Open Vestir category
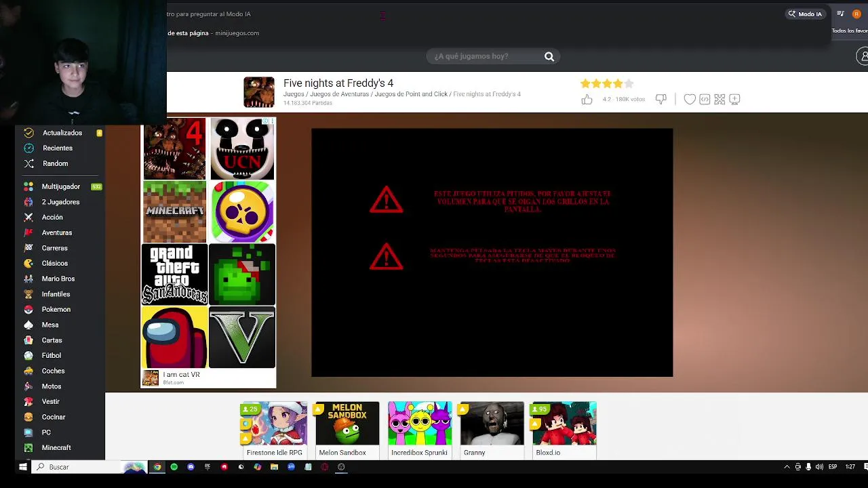Screen dimensions: 868x488 pos(51,401)
